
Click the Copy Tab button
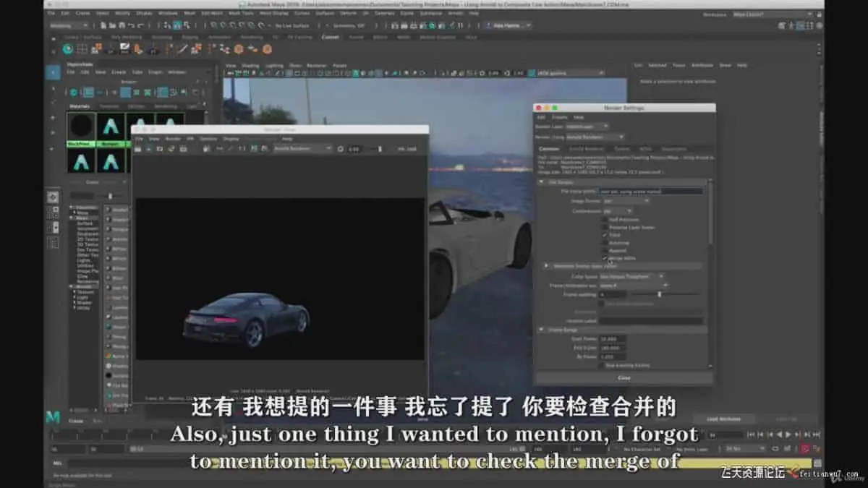786,419
